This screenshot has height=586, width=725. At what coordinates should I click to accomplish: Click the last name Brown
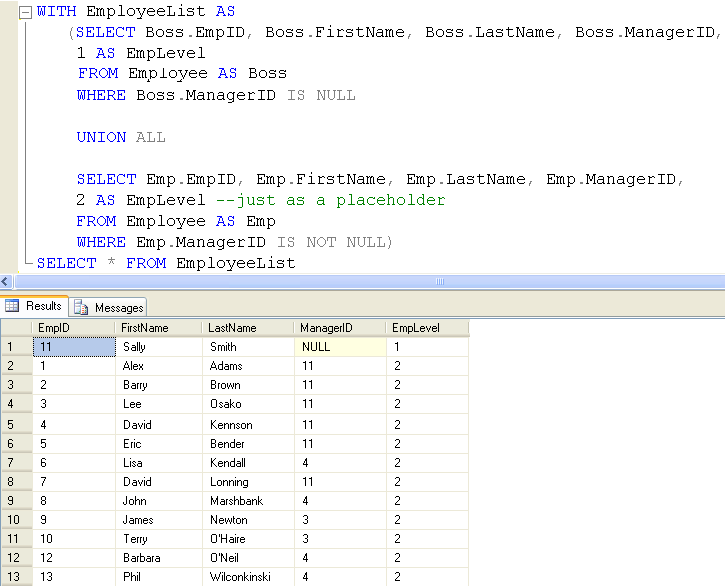[x=225, y=385]
